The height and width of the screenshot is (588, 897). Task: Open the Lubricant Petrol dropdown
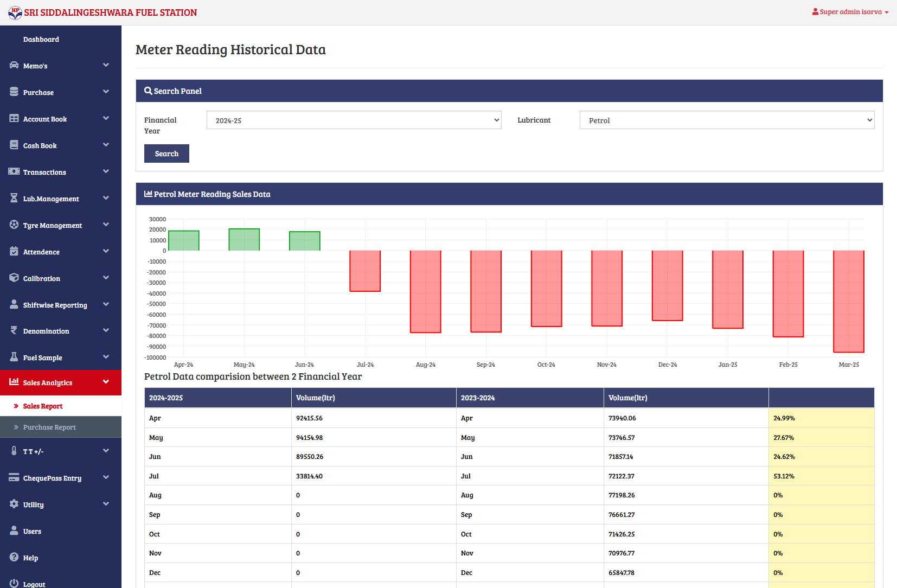click(x=727, y=120)
